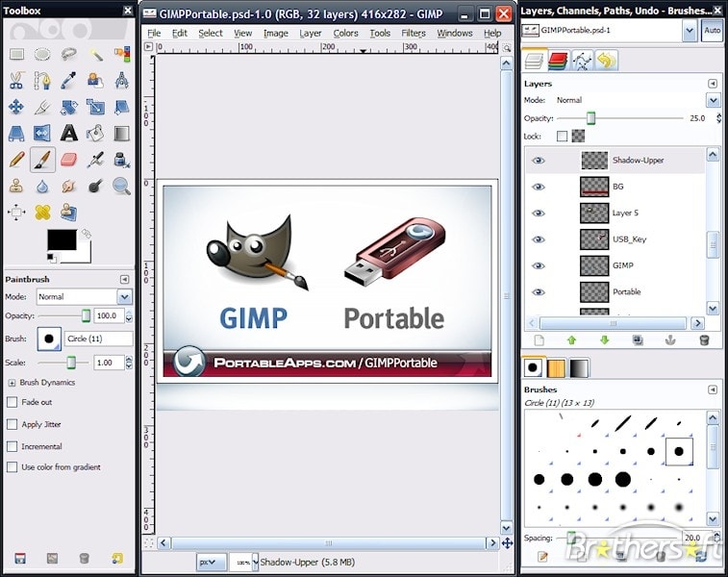Open the Paintbrush tab options menu arrow
This screenshot has width=728, height=577.
pos(124,279)
